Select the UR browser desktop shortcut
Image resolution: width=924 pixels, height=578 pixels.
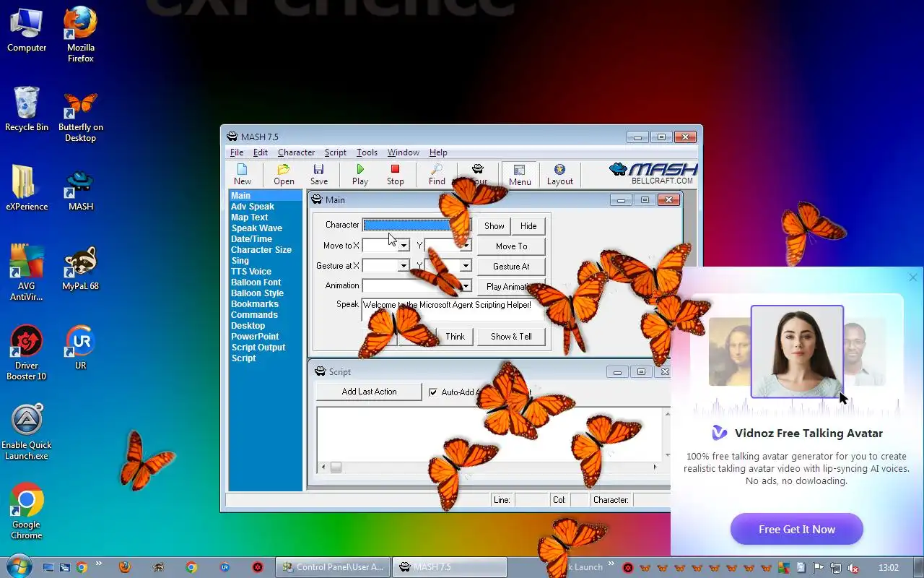click(81, 348)
